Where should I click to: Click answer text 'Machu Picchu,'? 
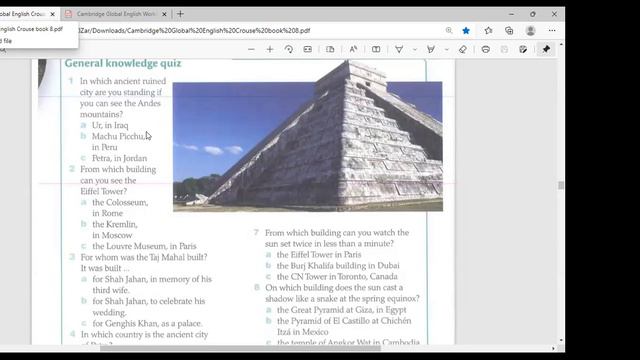[x=118, y=136]
